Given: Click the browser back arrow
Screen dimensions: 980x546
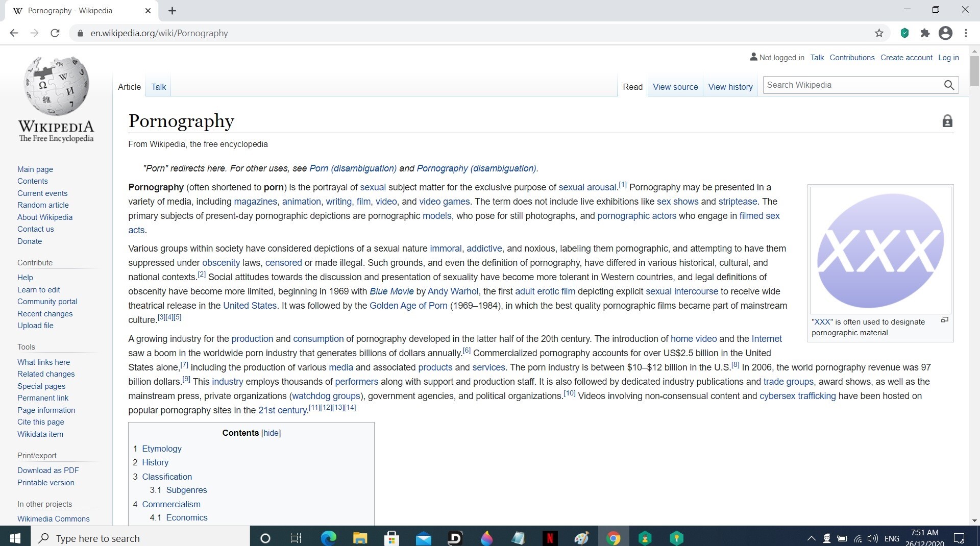Looking at the screenshot, I should [x=14, y=33].
